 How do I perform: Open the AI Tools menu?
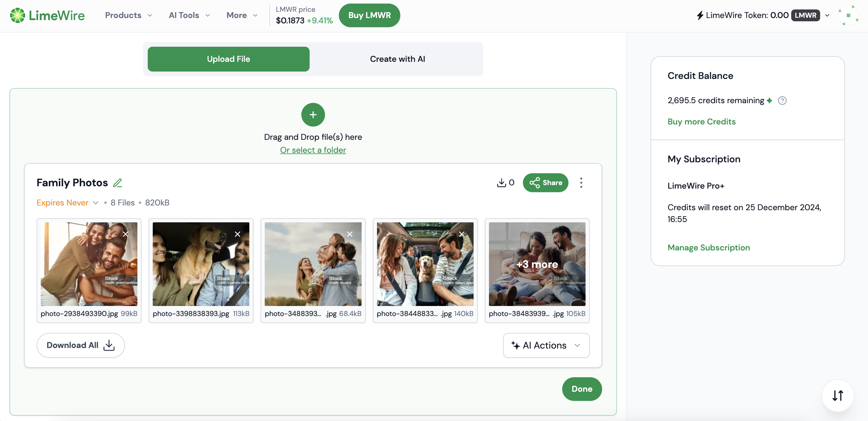[x=189, y=15]
